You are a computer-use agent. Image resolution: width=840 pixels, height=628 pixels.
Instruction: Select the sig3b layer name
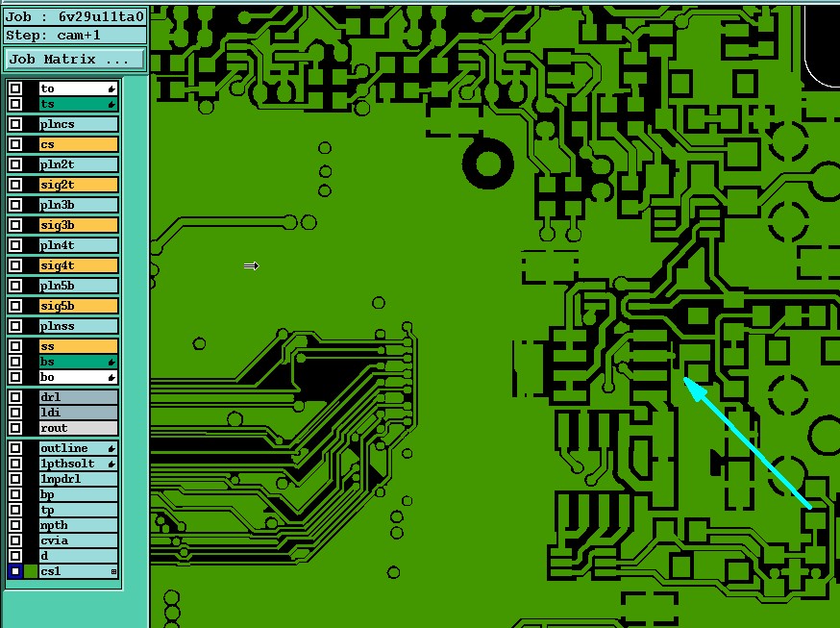(78, 225)
